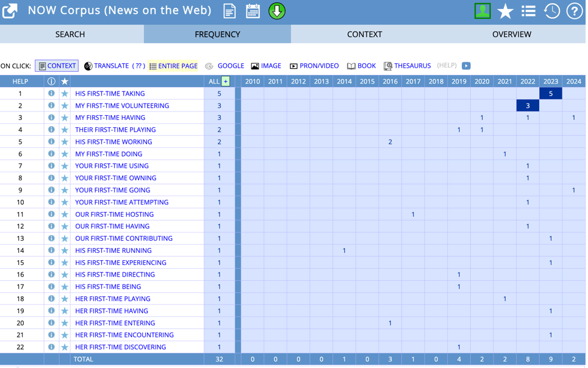Click the grey (HELP) link
588x368 pixels.
tap(446, 66)
